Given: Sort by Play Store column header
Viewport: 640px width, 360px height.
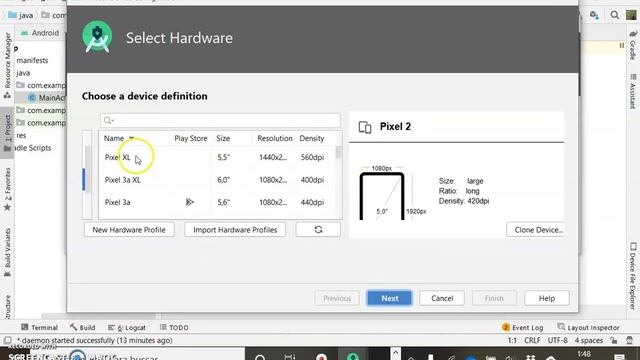Looking at the screenshot, I should 191,138.
